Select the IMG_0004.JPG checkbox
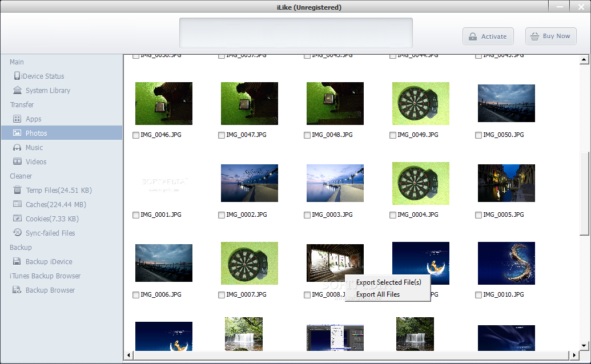The height and width of the screenshot is (364, 591). (393, 215)
